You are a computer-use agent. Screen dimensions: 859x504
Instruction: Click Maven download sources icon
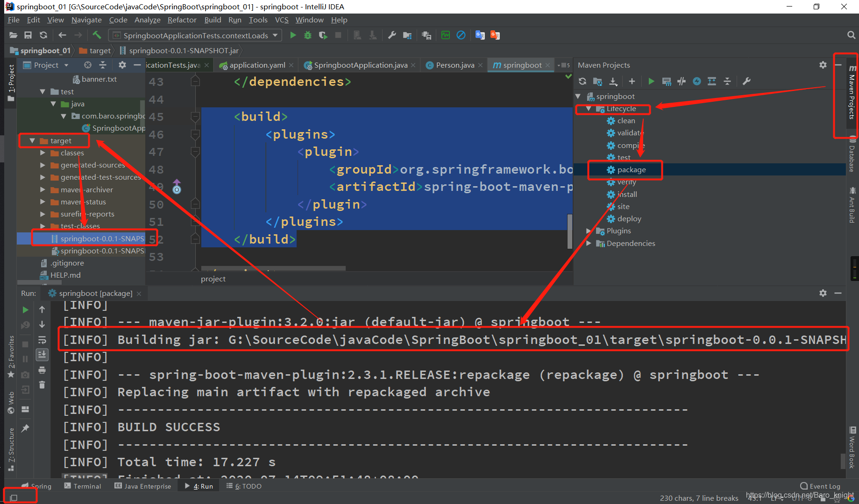click(613, 81)
